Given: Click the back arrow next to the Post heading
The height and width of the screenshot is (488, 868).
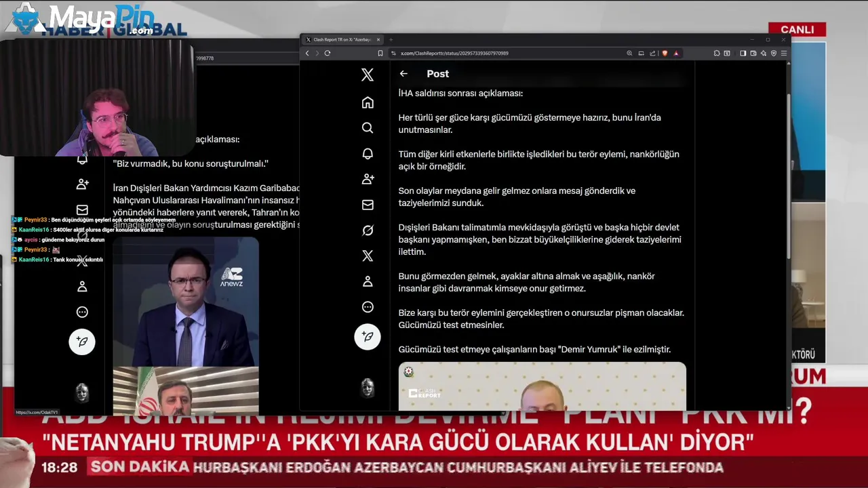Looking at the screenshot, I should (x=403, y=73).
